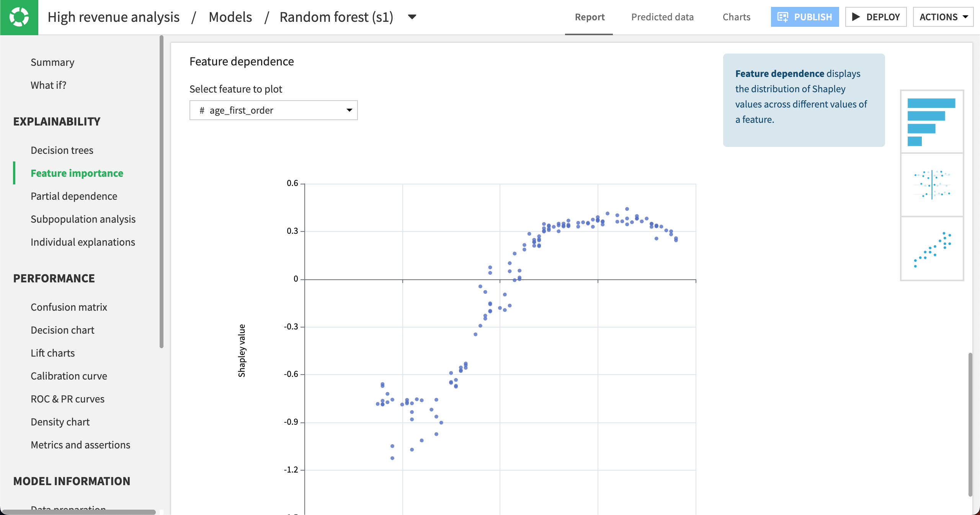
Task: Select the scatter feature dependence thumbnail
Action: pos(931,249)
